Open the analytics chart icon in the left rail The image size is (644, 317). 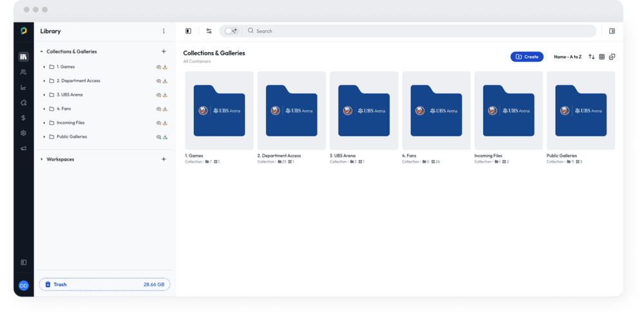[x=23, y=87]
